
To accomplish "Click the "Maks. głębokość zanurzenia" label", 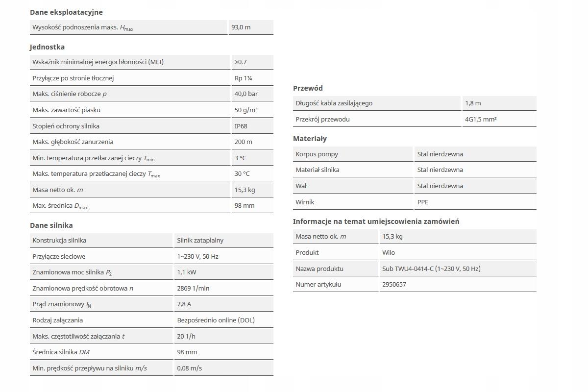I will (x=73, y=142).
